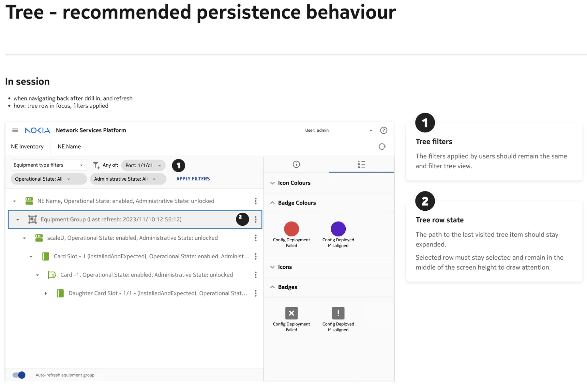The image size is (587, 392).
Task: Open the kebab menu for the scaleD row
Action: pos(256,238)
